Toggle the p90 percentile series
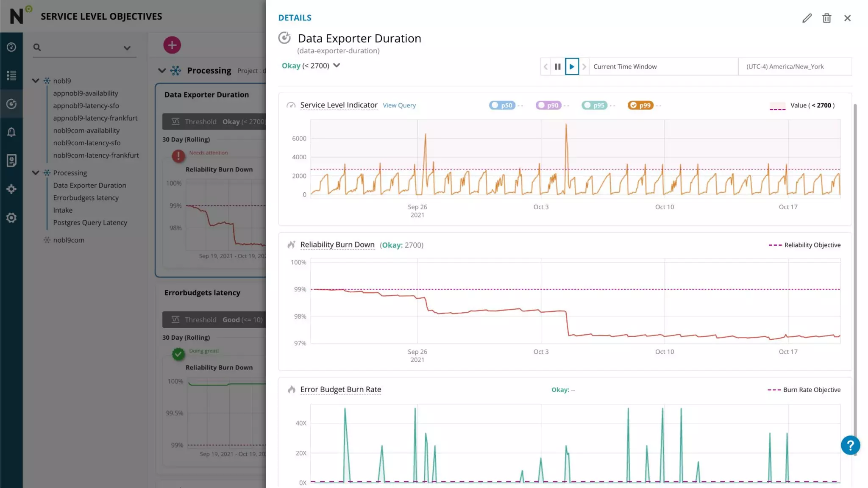The height and width of the screenshot is (488, 868). [x=548, y=105]
